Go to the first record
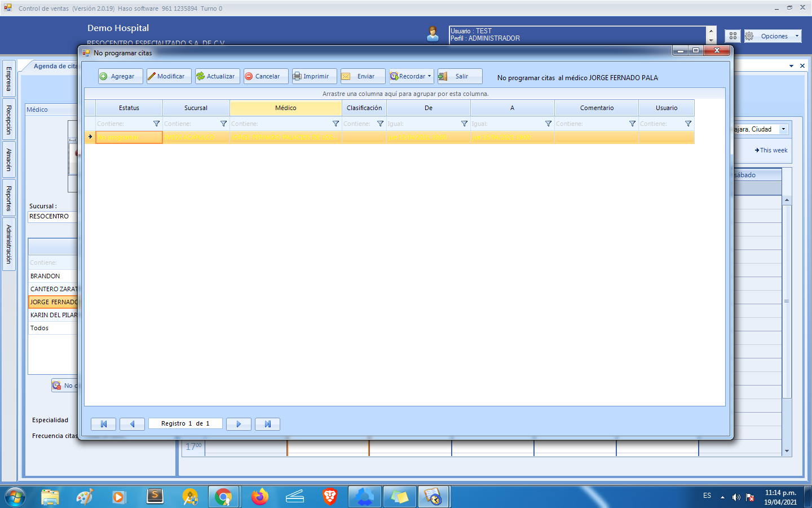 tap(103, 424)
